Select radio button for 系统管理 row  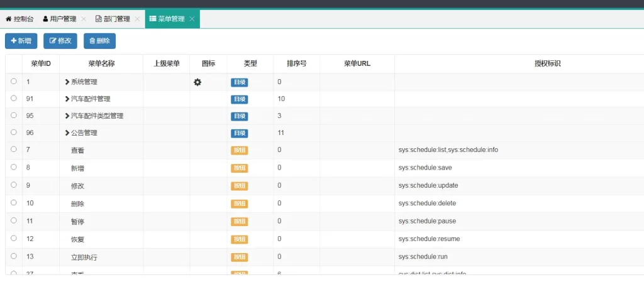(x=14, y=82)
